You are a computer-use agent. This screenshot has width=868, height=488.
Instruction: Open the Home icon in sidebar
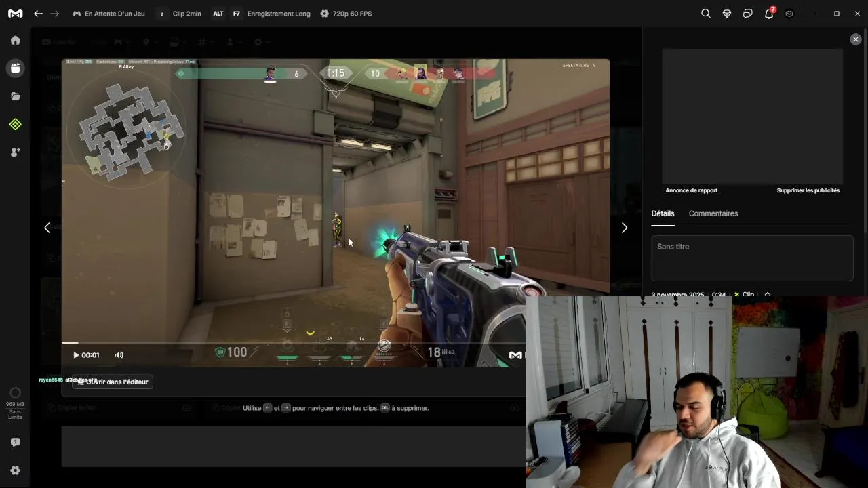tap(15, 40)
